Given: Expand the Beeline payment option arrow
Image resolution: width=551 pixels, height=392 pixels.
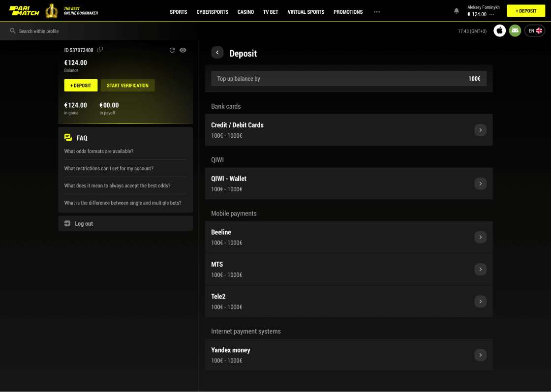Looking at the screenshot, I should [x=480, y=237].
